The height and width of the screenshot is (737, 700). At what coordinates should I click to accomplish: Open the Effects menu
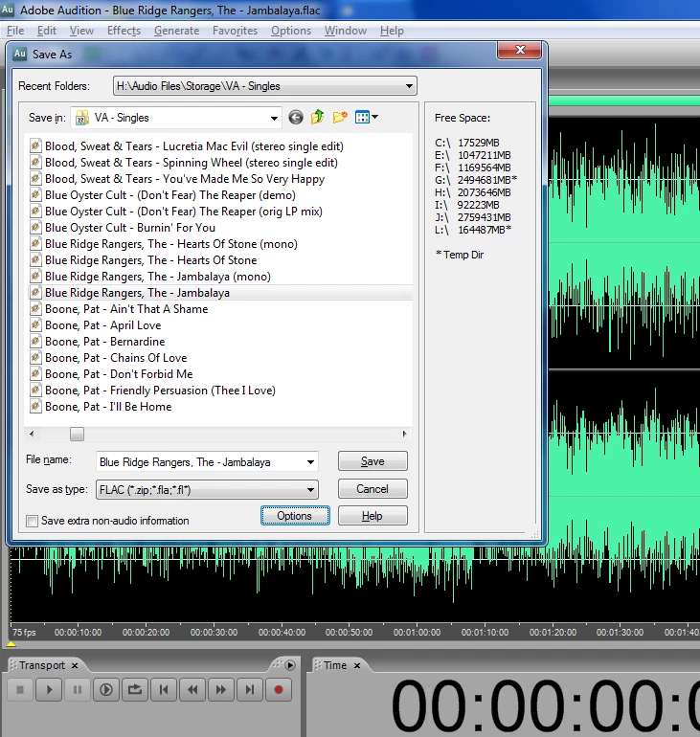[124, 31]
